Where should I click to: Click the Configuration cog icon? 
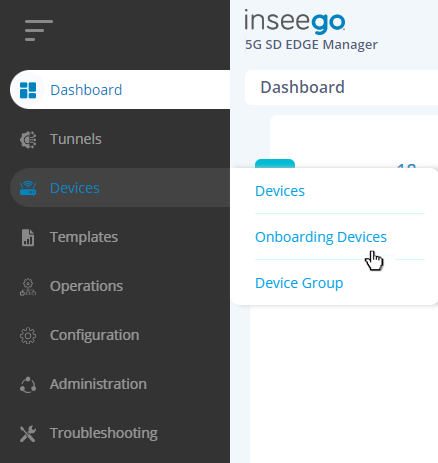(28, 336)
